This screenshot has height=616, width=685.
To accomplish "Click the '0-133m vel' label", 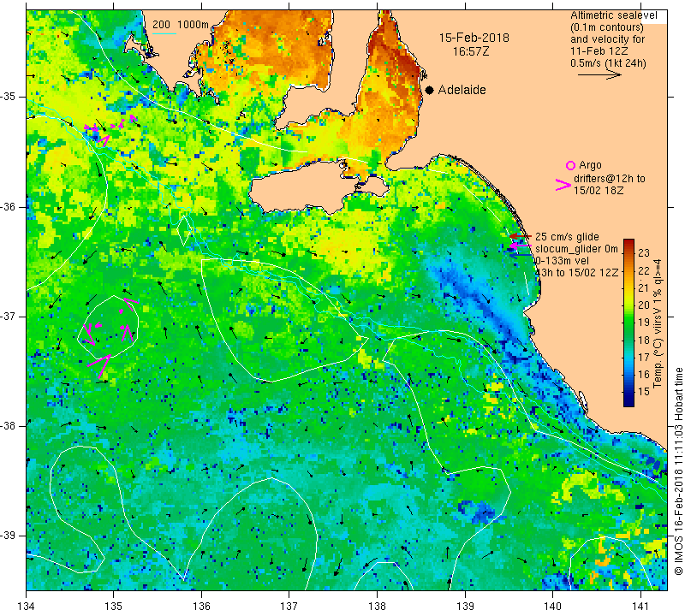I will [562, 261].
